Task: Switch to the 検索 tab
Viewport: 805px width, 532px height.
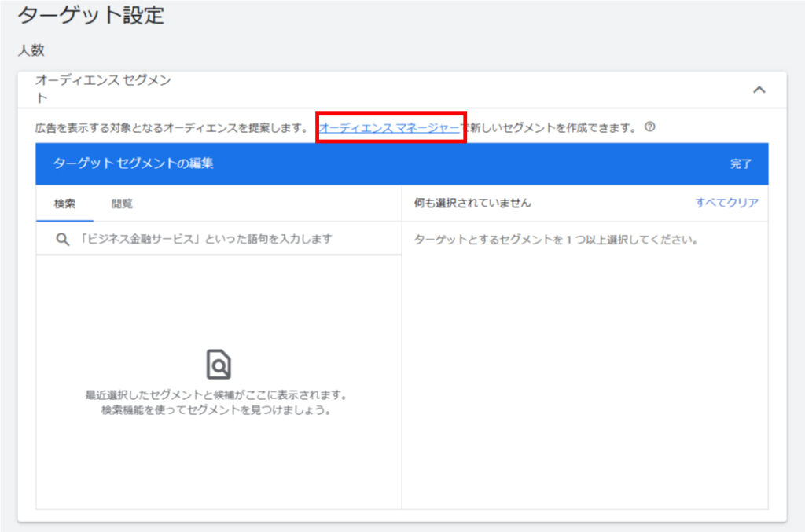Action: coord(64,204)
